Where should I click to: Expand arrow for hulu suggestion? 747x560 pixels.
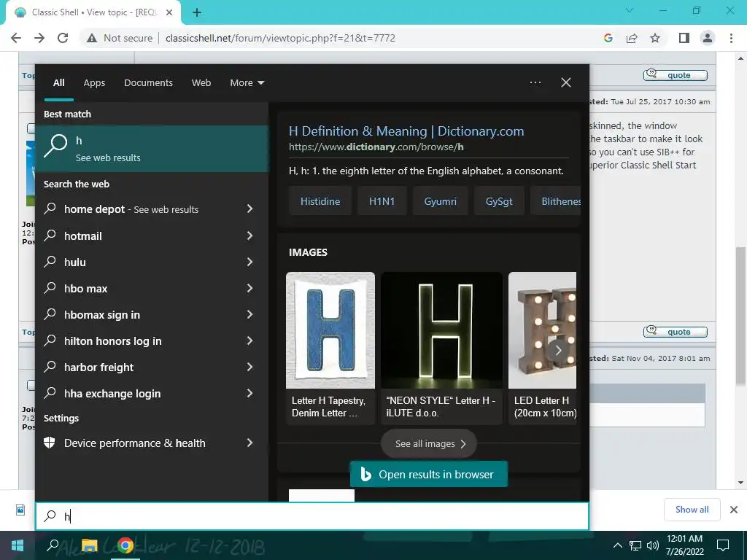(x=249, y=262)
